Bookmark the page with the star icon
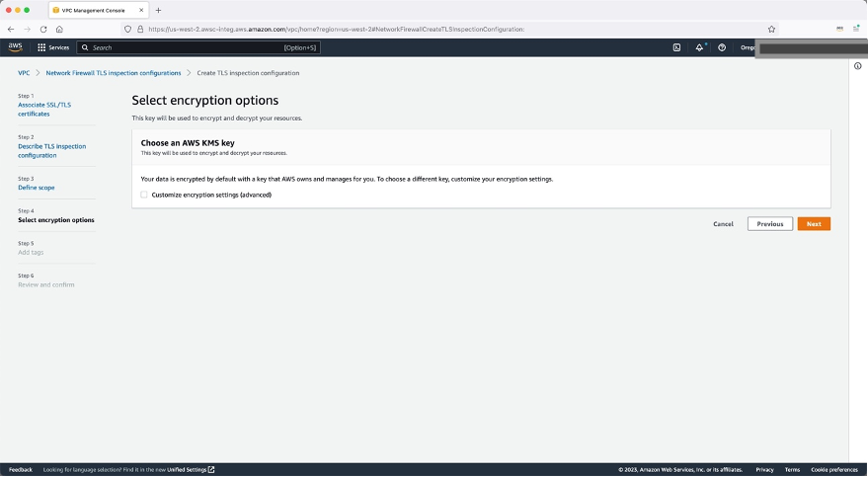 (x=771, y=29)
